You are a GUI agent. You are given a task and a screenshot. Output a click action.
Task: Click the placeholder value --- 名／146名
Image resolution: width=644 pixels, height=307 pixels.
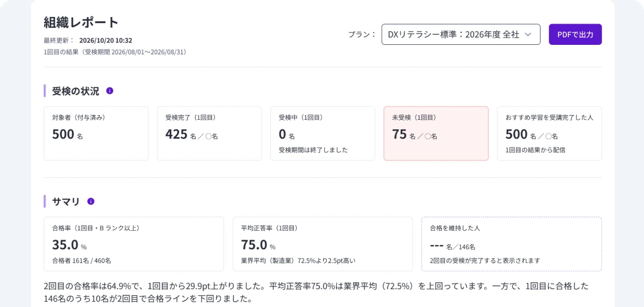point(452,246)
